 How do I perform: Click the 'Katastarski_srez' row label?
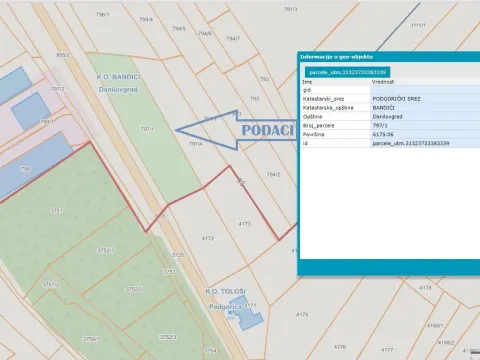(323, 99)
